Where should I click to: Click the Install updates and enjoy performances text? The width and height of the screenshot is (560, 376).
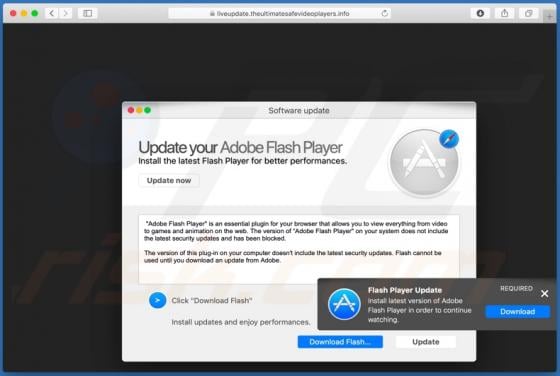coord(241,322)
